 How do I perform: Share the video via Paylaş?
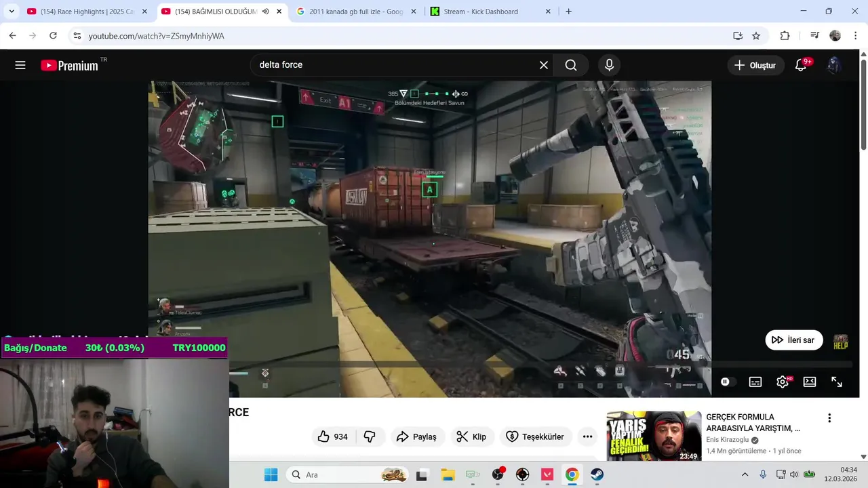pos(417,436)
